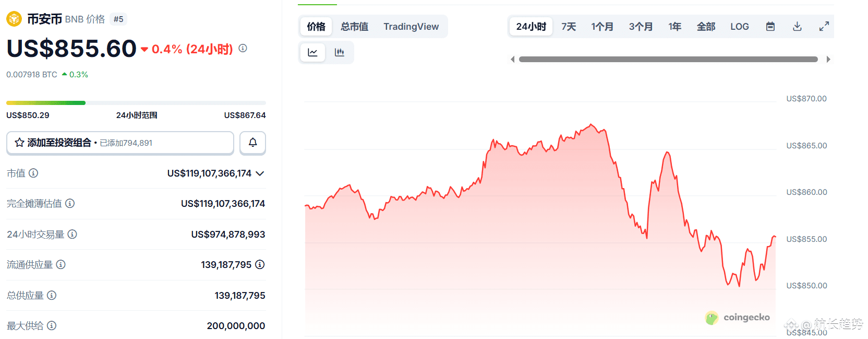Expand chart to fullscreen

(824, 27)
